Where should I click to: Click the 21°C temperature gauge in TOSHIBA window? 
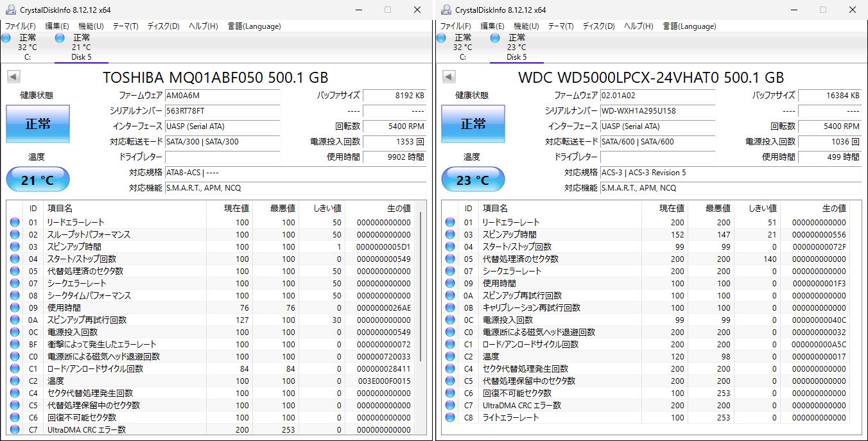(37, 179)
